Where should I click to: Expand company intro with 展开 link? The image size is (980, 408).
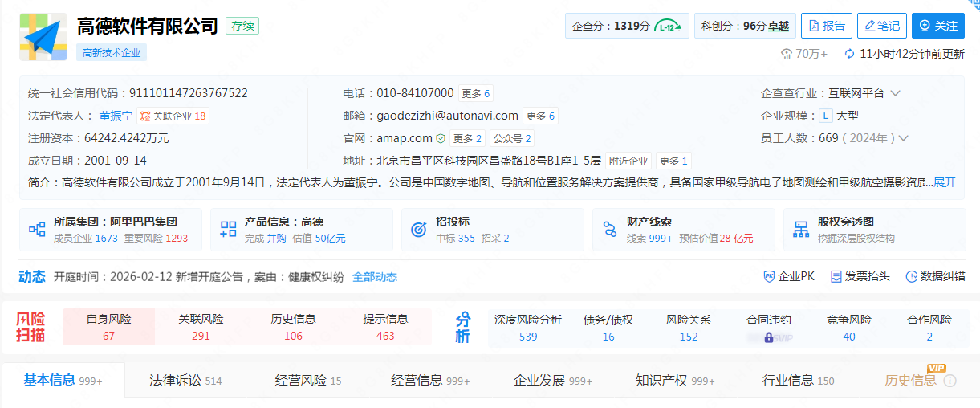click(x=945, y=182)
